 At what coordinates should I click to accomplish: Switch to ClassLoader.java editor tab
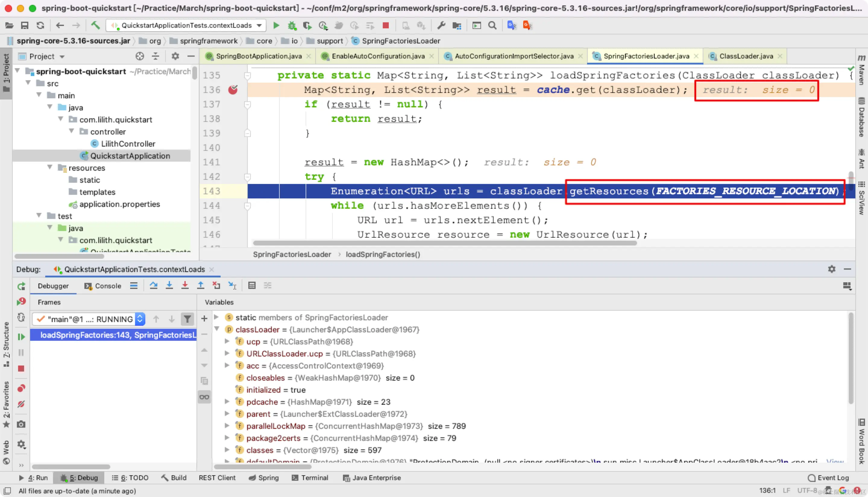[x=746, y=56]
